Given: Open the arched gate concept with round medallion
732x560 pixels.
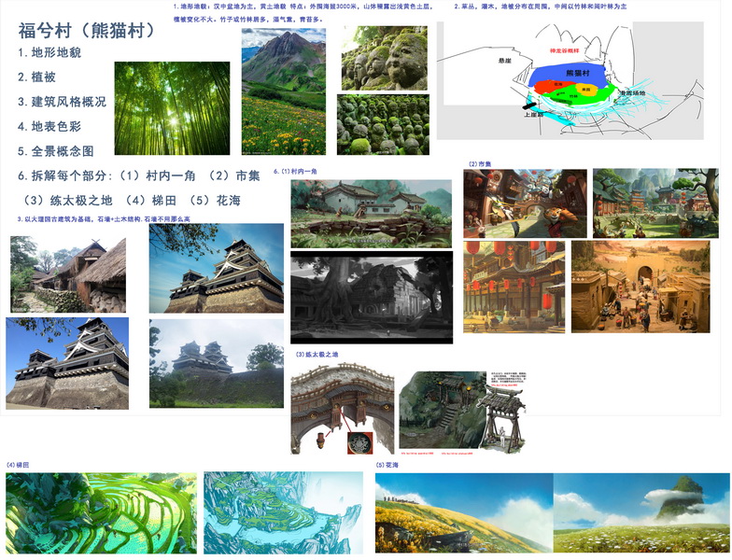Looking at the screenshot, I should click(x=342, y=409).
